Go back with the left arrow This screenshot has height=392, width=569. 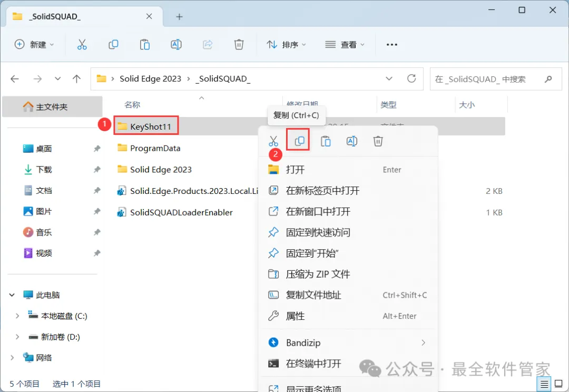coord(15,79)
